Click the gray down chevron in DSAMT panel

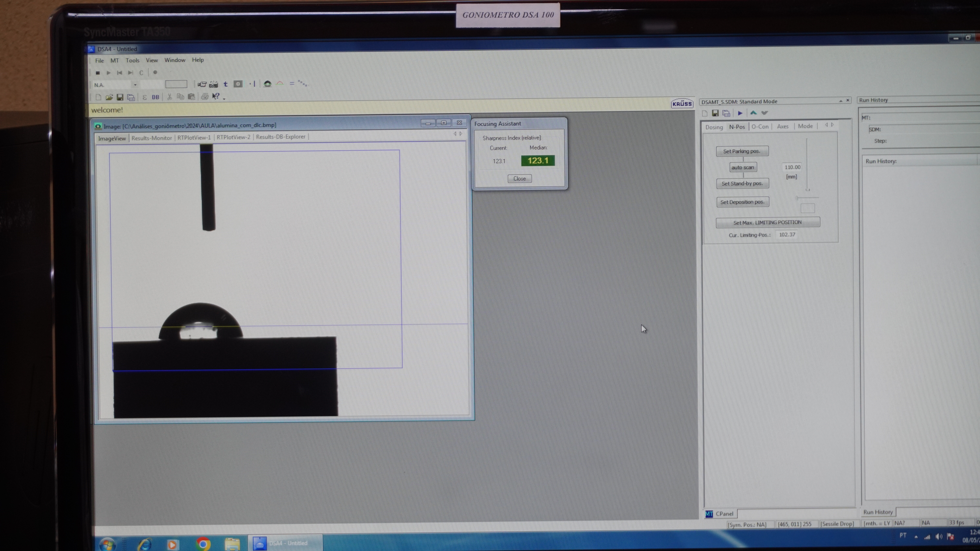[765, 113]
